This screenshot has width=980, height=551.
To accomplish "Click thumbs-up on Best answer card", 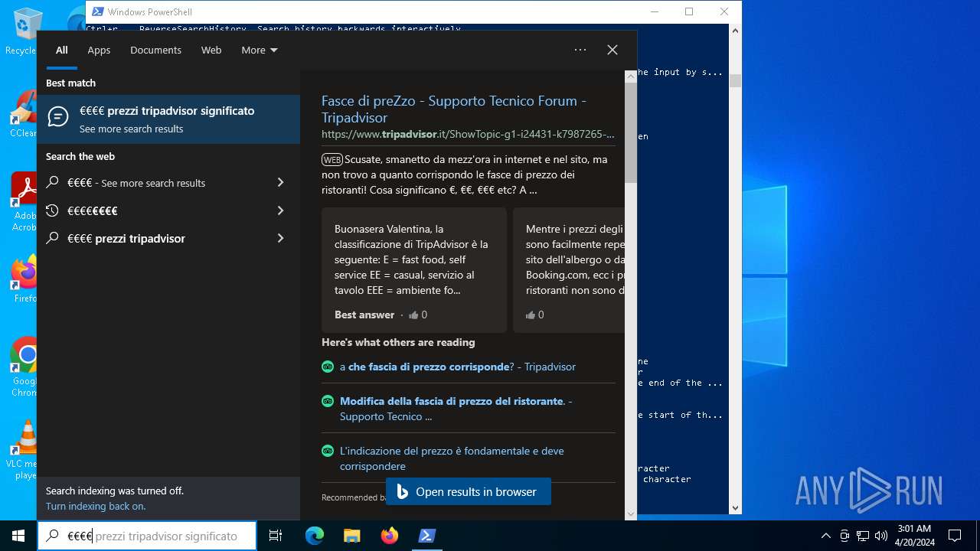I will (x=414, y=315).
